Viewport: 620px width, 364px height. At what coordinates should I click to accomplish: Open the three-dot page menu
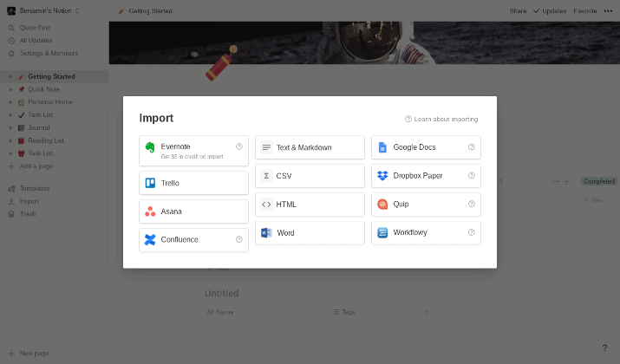pyautogui.click(x=608, y=11)
